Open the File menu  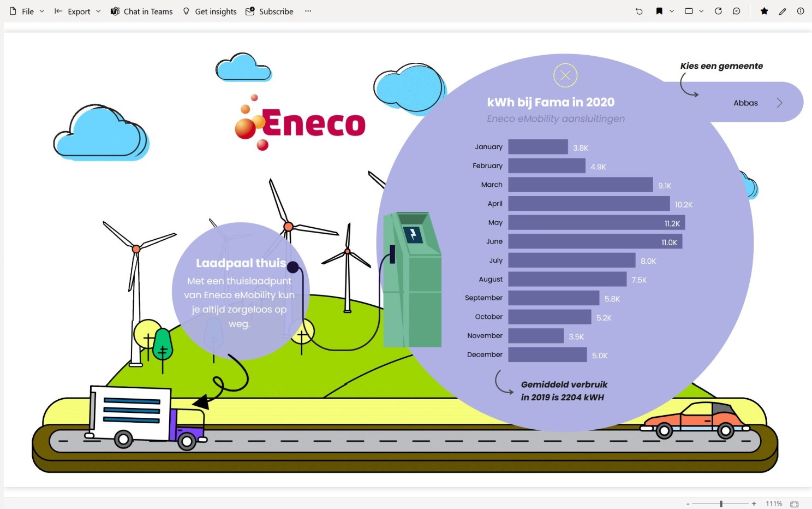tap(27, 11)
